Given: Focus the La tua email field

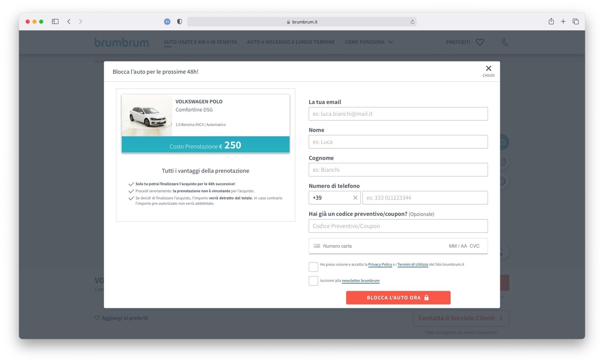Looking at the screenshot, I should [x=398, y=114].
